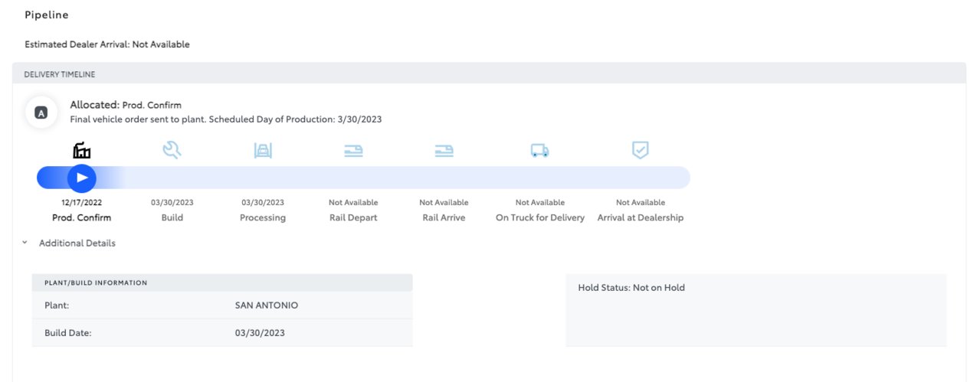Click the Processing stage label

click(263, 217)
